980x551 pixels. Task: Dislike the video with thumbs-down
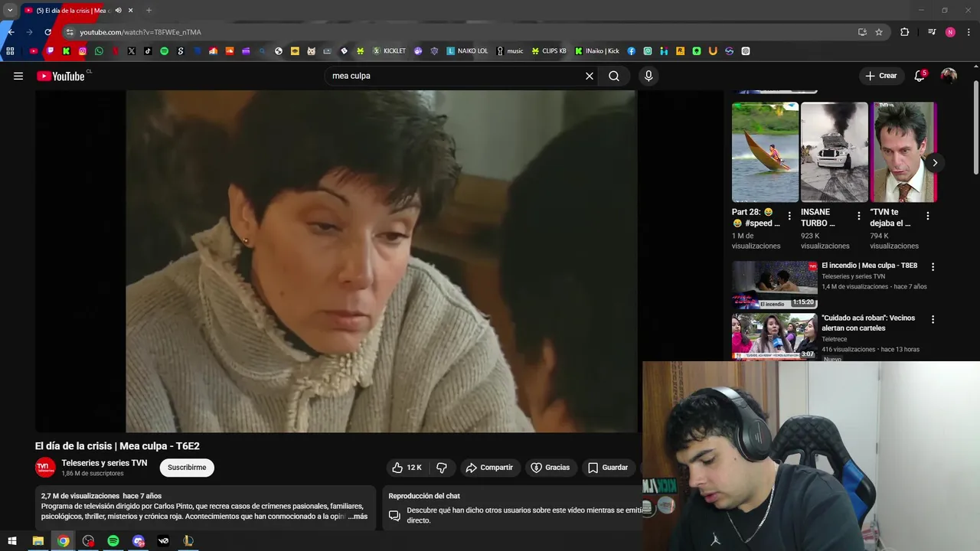coord(442,468)
